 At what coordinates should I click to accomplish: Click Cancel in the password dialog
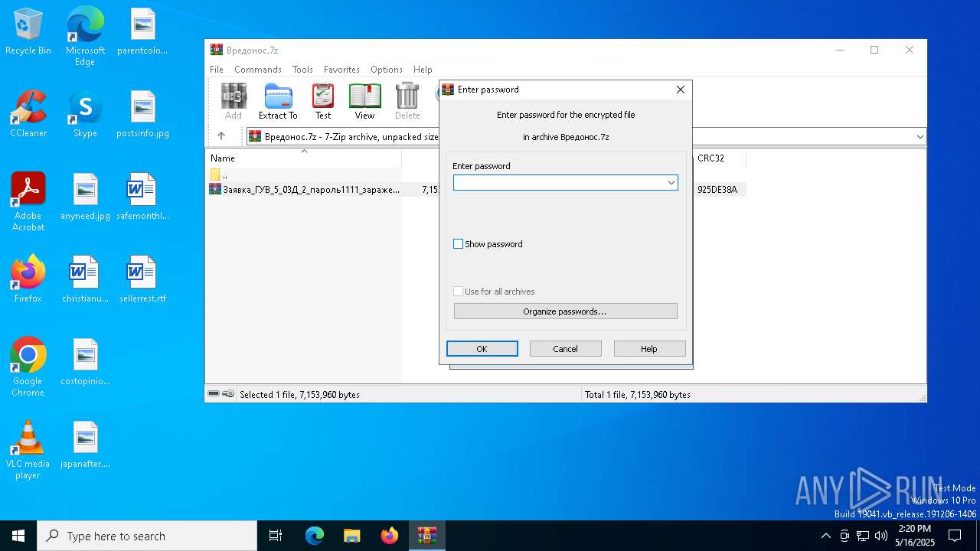click(x=565, y=349)
